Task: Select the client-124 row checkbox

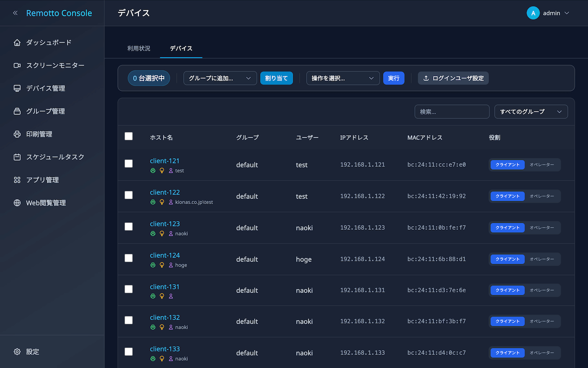Action: pos(129,258)
